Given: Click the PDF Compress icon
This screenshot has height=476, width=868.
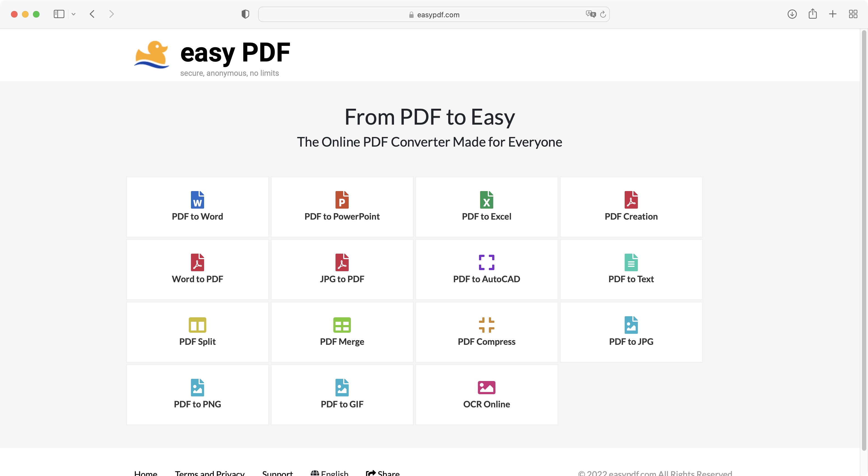Looking at the screenshot, I should [486, 325].
